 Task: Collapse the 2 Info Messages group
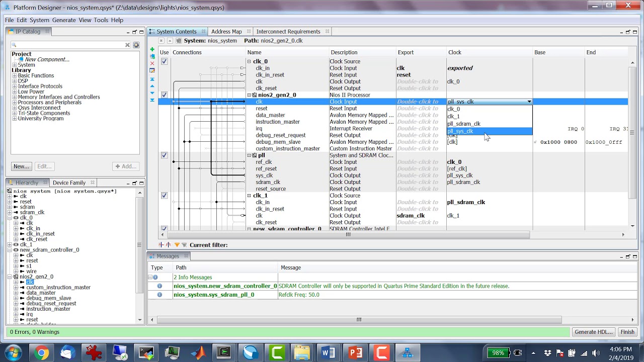pyautogui.click(x=150, y=277)
